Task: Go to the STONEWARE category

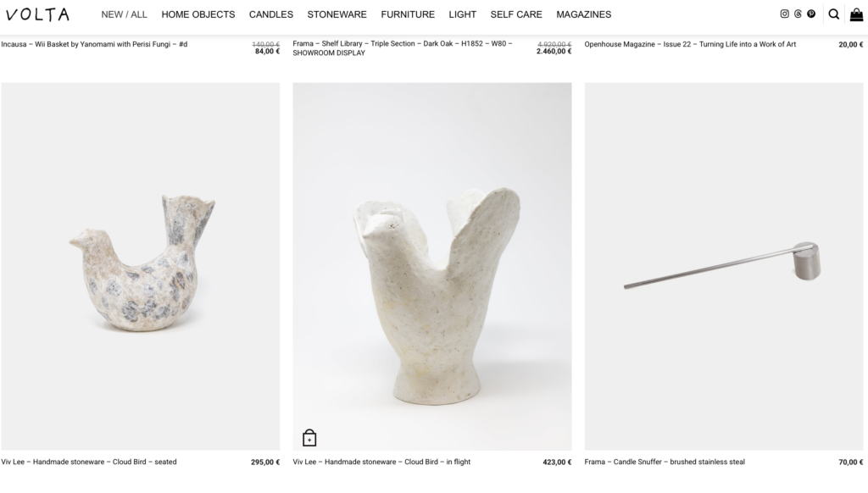Action: point(337,14)
